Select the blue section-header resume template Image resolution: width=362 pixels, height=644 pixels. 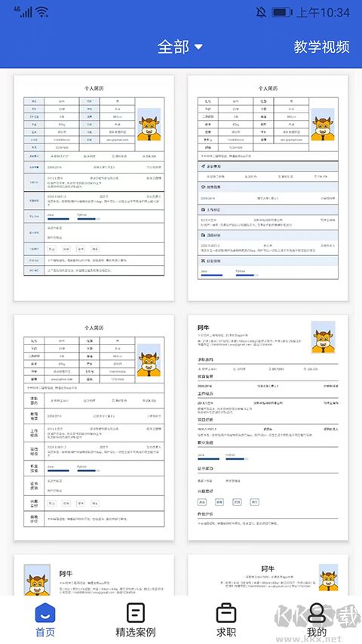point(268,188)
